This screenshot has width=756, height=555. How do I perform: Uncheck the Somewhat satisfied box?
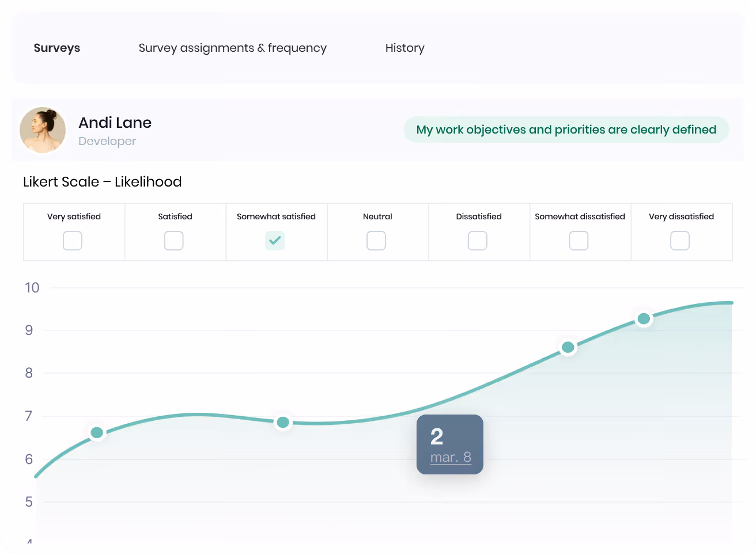(275, 241)
